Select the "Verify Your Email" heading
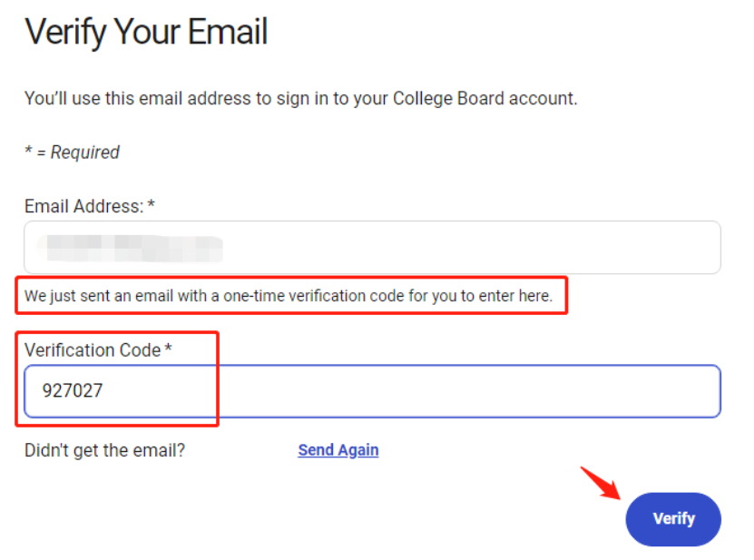Screen dimensions: 754x560 146,32
